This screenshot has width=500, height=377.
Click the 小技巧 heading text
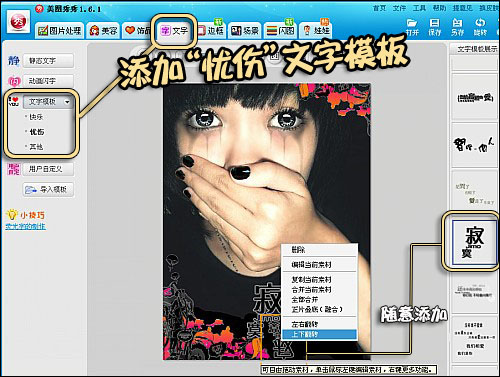click(32, 215)
